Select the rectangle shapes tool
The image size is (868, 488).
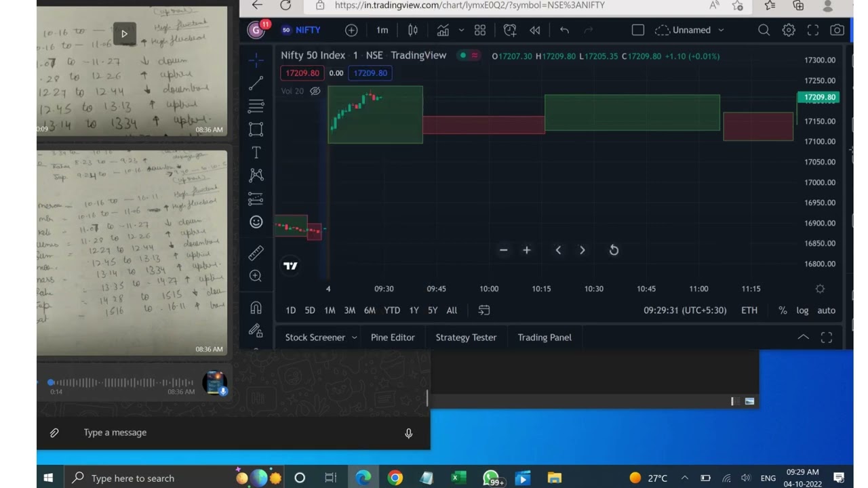(x=256, y=129)
